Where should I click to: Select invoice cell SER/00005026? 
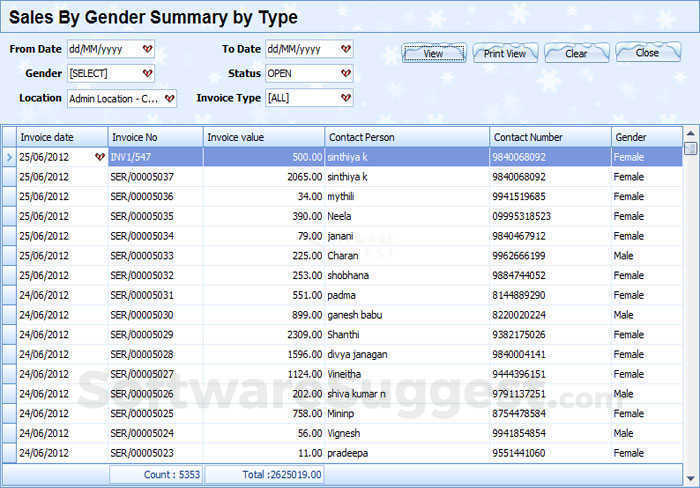[x=156, y=394]
